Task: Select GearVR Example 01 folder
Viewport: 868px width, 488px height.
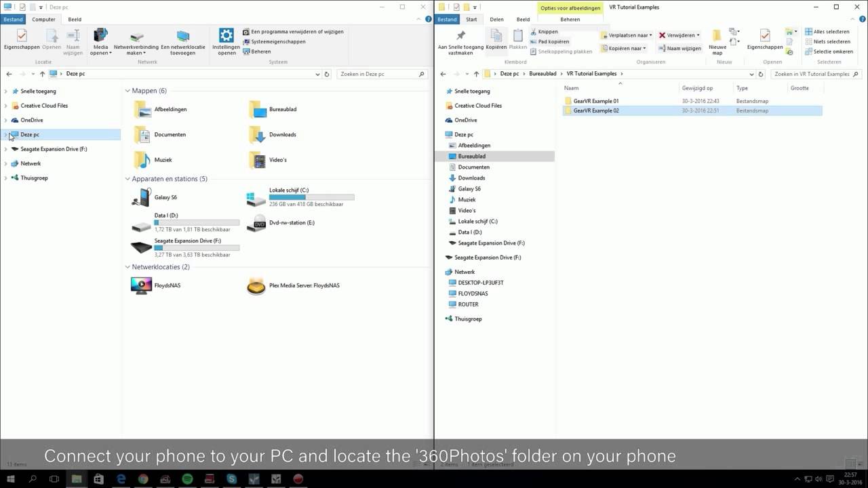Action: tap(692, 101)
